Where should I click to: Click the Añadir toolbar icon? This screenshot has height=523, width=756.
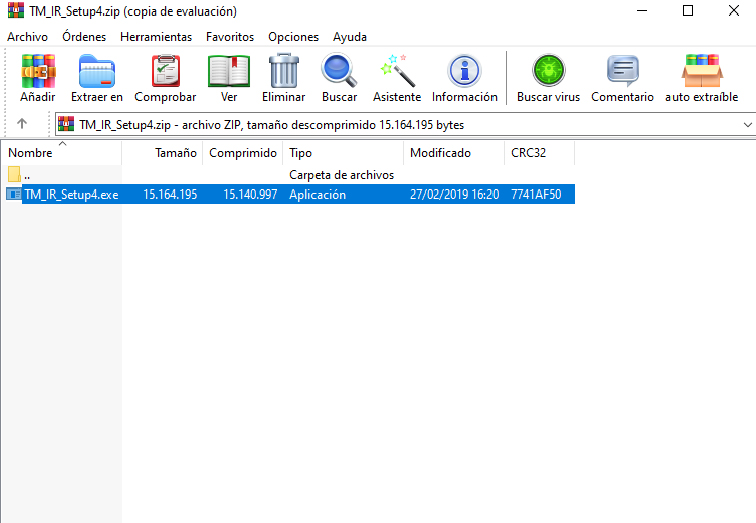pos(38,71)
